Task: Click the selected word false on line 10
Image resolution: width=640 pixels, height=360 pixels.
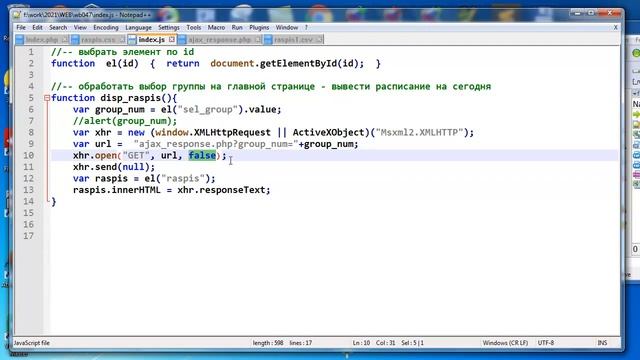Action: tap(202, 156)
